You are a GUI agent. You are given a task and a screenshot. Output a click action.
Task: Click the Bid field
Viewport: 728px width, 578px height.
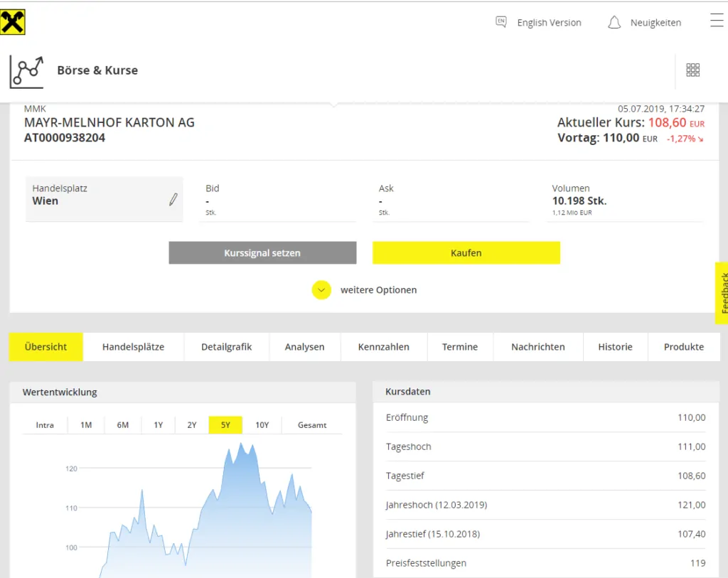tap(278, 200)
